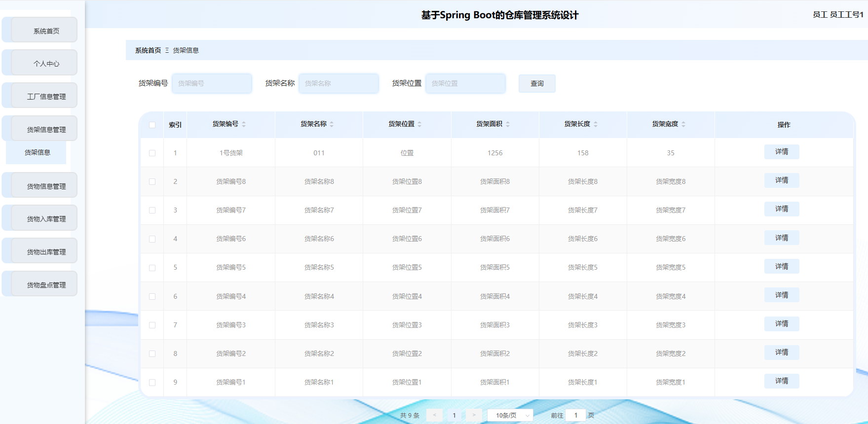This screenshot has height=424, width=868.
Task: Check the row with 货架编号5
Action: 152,268
